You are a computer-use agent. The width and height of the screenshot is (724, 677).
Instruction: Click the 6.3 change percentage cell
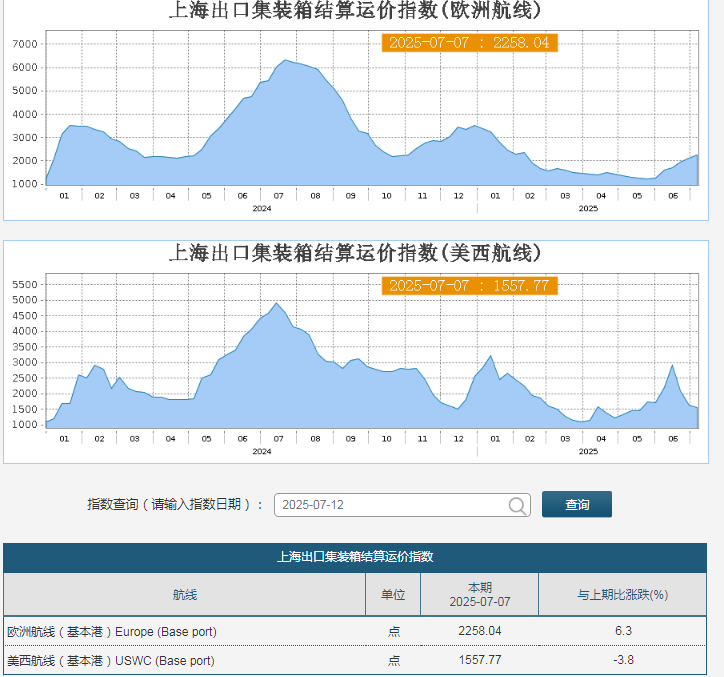click(623, 631)
